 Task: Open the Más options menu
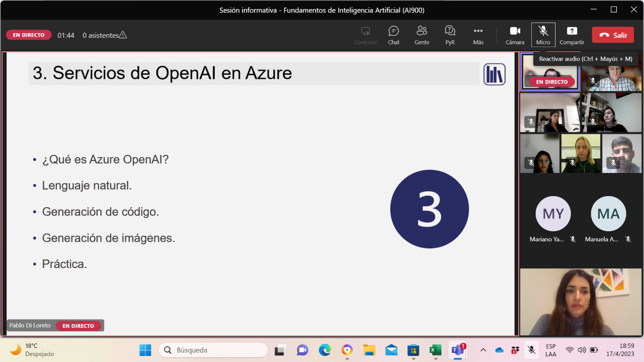pos(478,35)
